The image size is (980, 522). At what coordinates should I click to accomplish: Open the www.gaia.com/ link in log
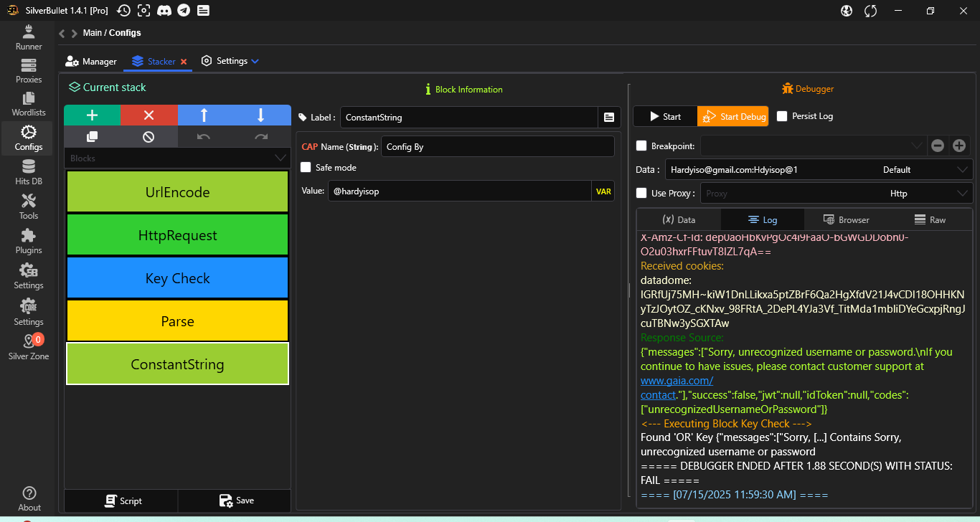pos(677,381)
